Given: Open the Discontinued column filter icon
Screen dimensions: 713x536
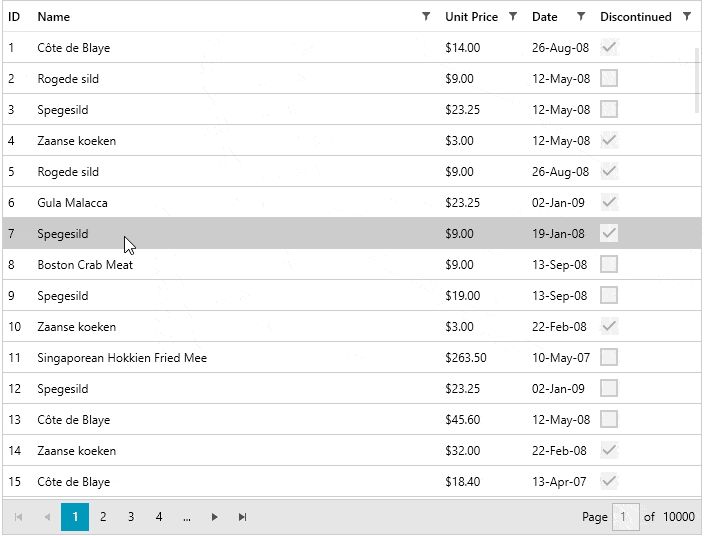Looking at the screenshot, I should [x=687, y=17].
